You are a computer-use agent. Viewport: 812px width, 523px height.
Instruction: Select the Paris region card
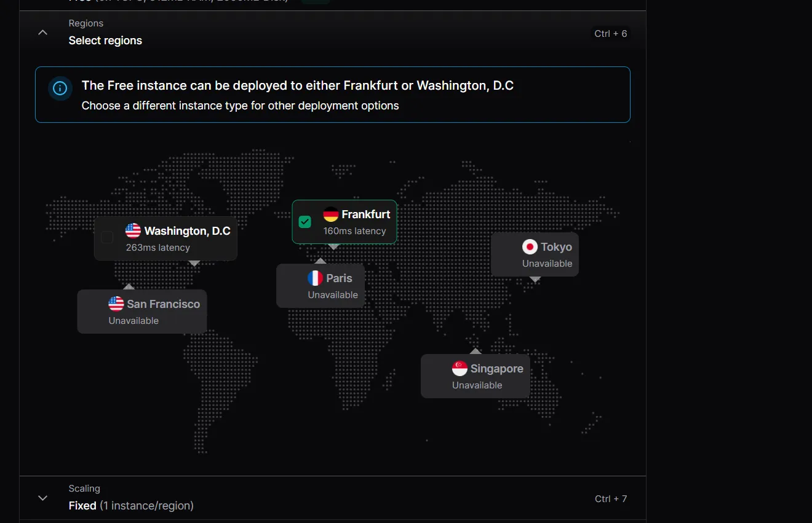coord(320,286)
